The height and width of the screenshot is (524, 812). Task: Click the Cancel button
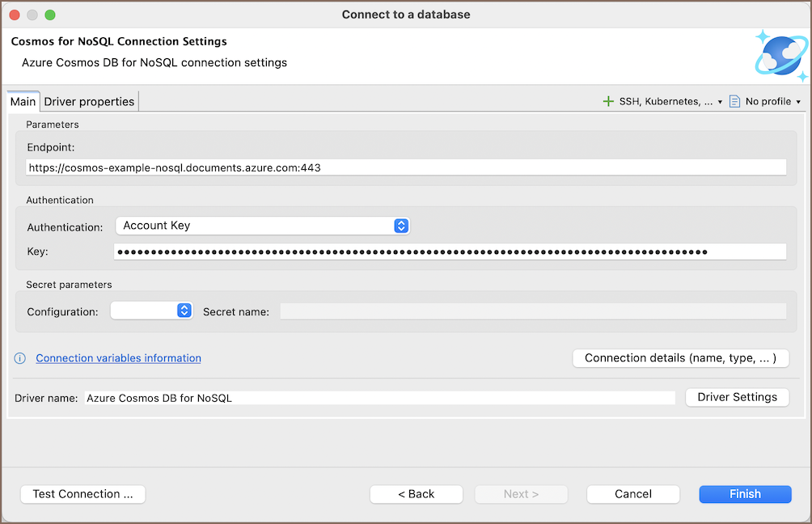pyautogui.click(x=632, y=494)
